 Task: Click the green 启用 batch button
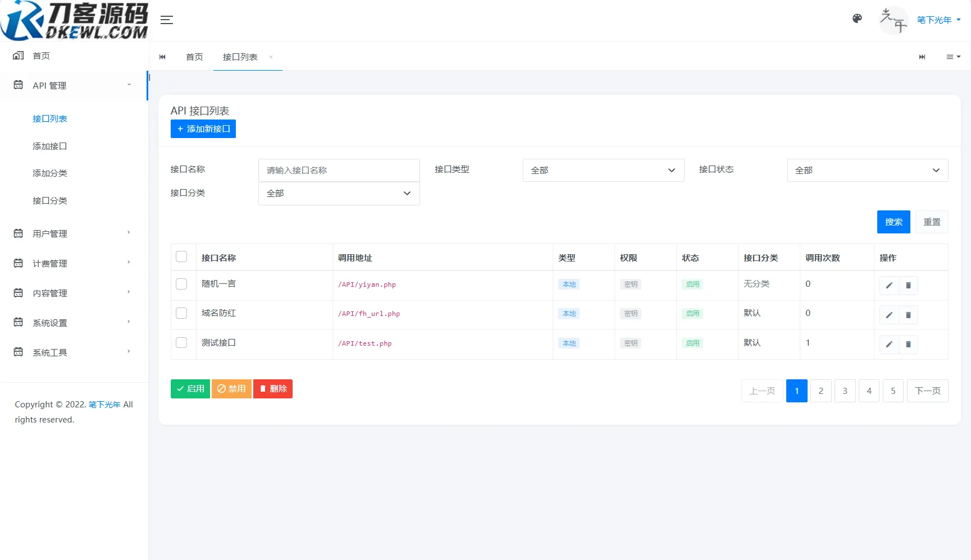[190, 388]
